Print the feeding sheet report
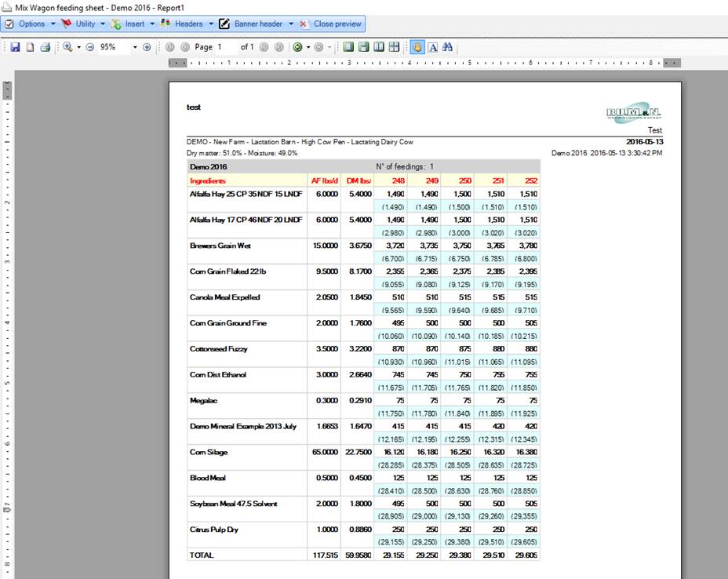This screenshot has width=728, height=579. click(45, 47)
